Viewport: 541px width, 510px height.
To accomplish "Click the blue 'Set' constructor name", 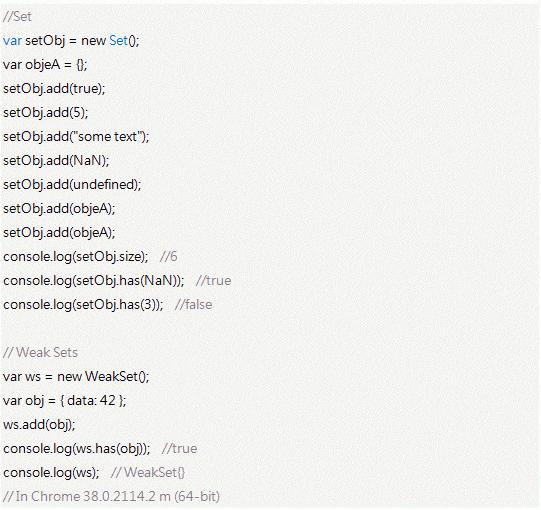I will point(118,41).
